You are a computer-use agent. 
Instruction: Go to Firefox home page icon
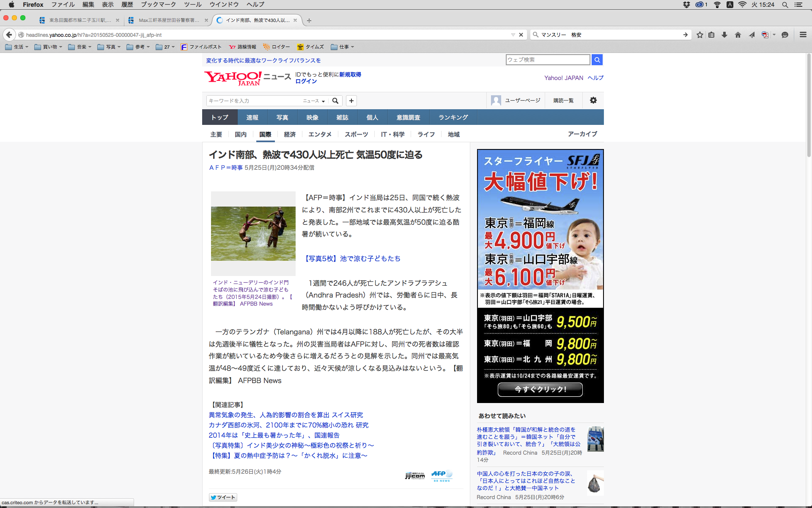[x=738, y=35]
